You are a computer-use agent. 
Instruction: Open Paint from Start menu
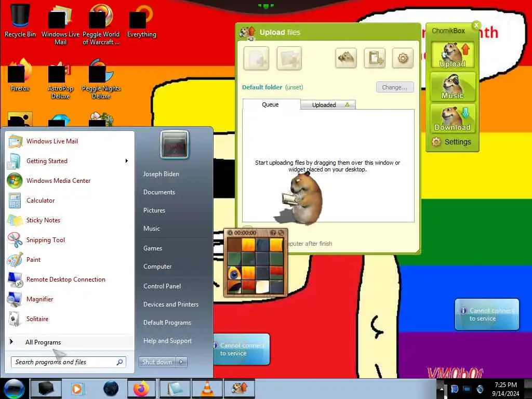70,260
